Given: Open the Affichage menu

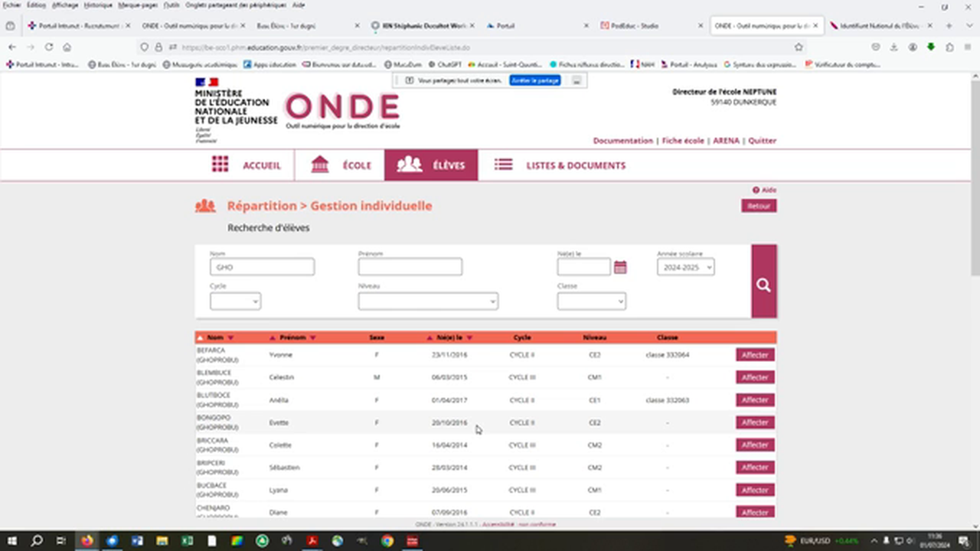Looking at the screenshot, I should (x=65, y=5).
